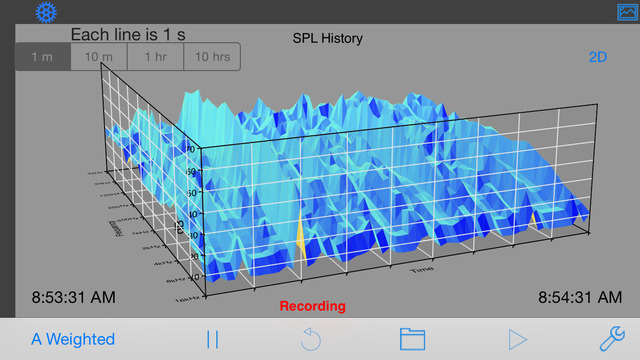
Task: Select the 10 m time range
Action: coord(99,57)
